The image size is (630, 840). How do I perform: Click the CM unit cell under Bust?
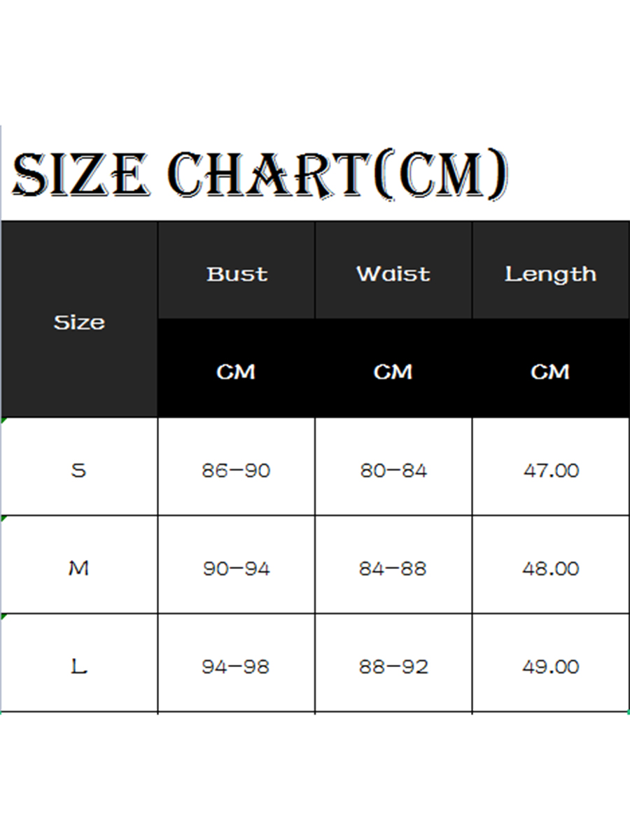tap(237, 372)
